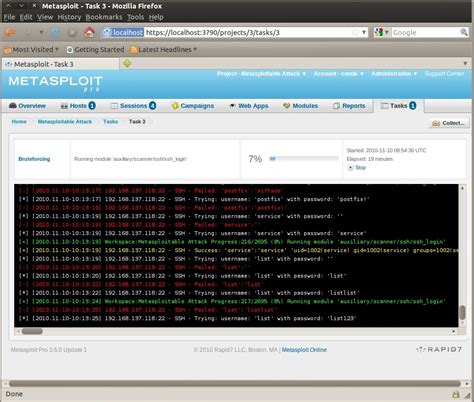Open the View menu
The height and width of the screenshot is (402, 474).
coord(45,17)
